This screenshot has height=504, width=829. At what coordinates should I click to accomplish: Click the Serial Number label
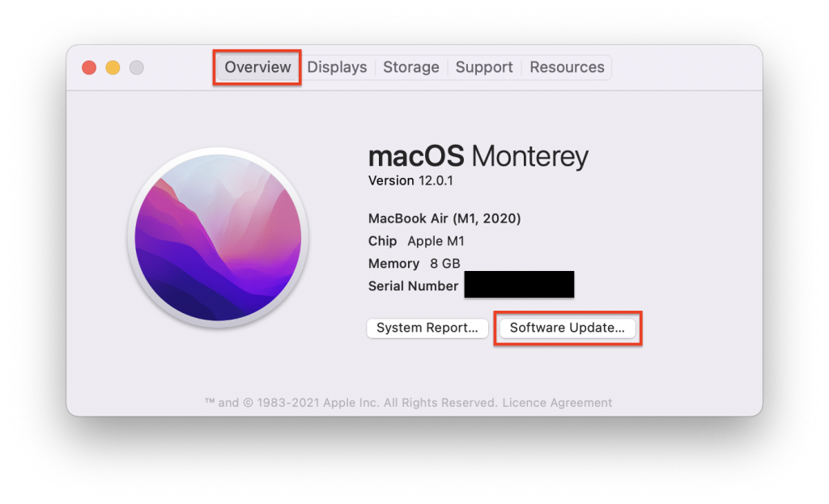click(413, 286)
